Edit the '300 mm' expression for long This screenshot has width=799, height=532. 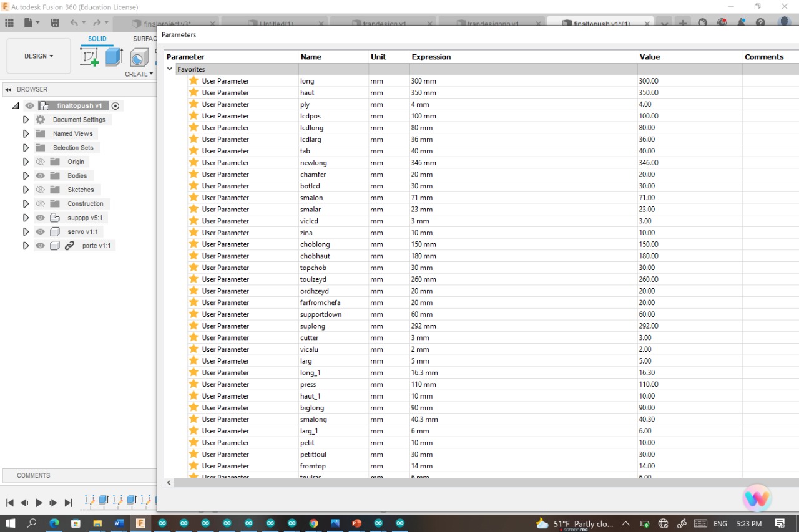coord(522,81)
